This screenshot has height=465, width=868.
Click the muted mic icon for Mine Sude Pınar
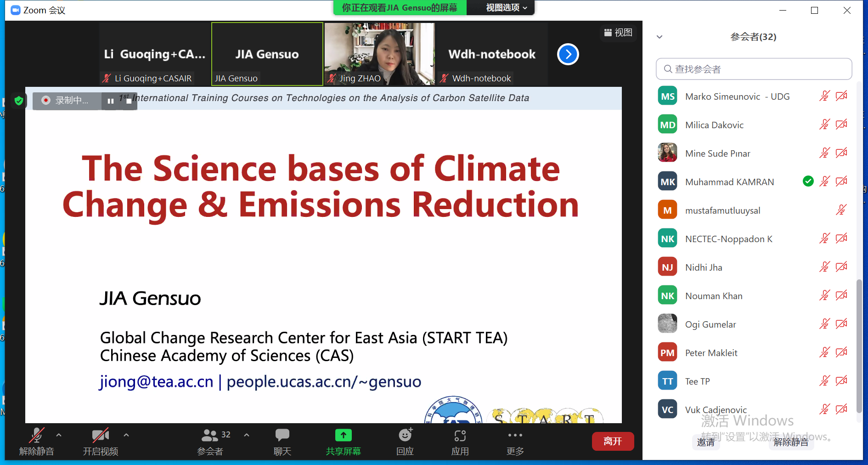824,153
